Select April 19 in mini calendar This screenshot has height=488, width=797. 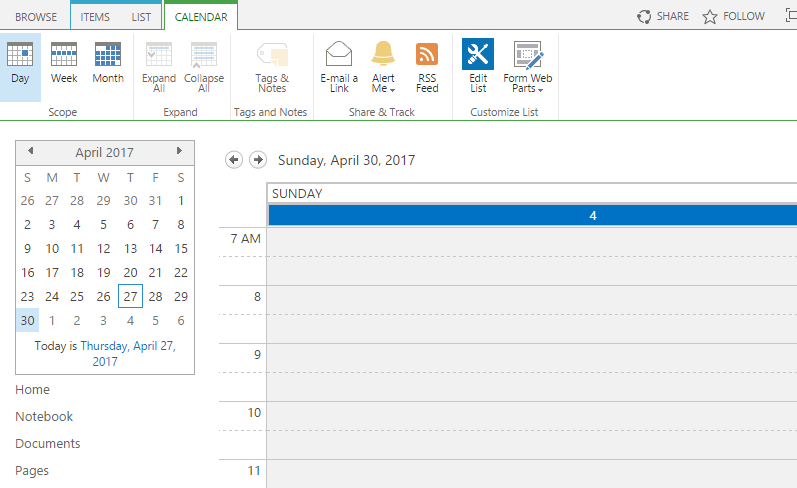(103, 272)
